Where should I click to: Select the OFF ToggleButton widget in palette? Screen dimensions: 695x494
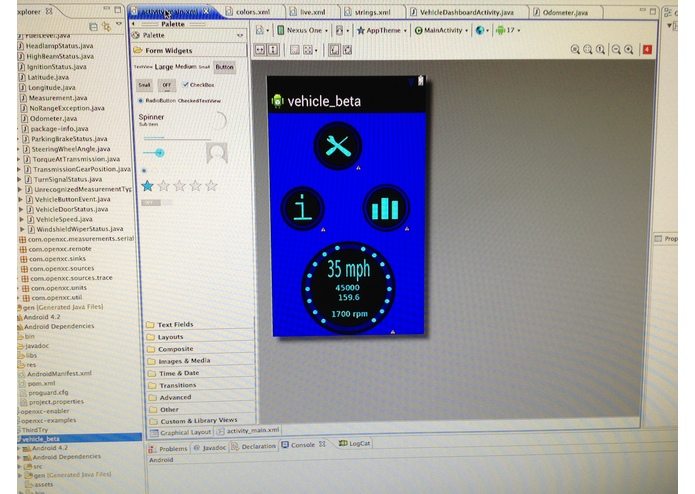[167, 85]
